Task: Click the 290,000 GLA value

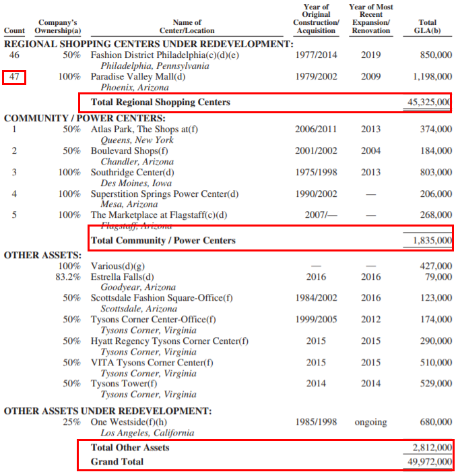Action: [x=436, y=341]
